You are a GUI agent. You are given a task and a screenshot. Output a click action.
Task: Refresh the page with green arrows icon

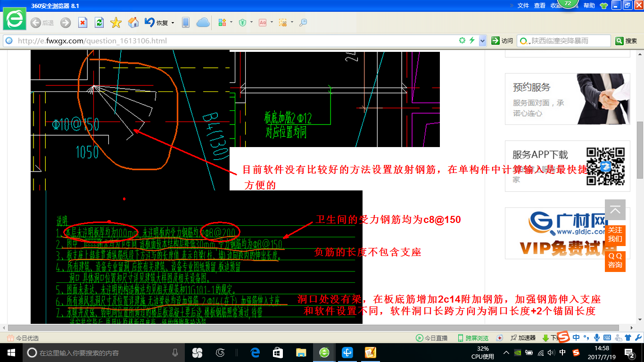99,23
